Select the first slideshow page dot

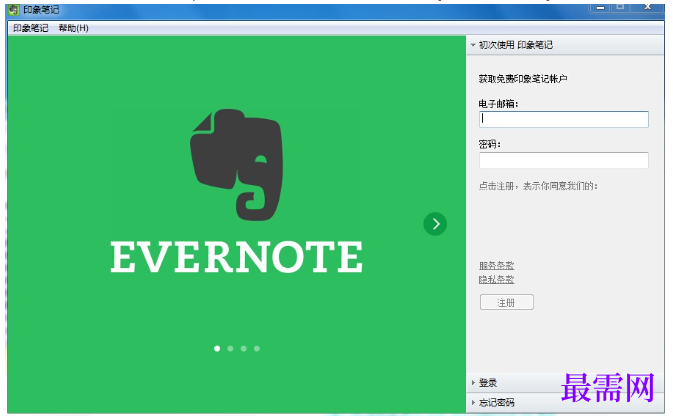(217, 349)
